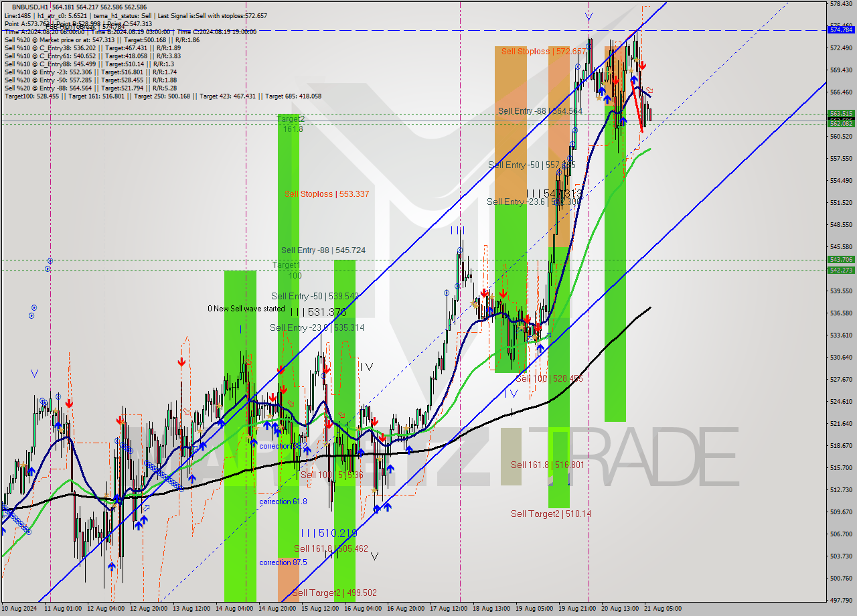Click the 518.670 price axis value
Image resolution: width=857 pixels, height=616 pixels.
(841, 445)
